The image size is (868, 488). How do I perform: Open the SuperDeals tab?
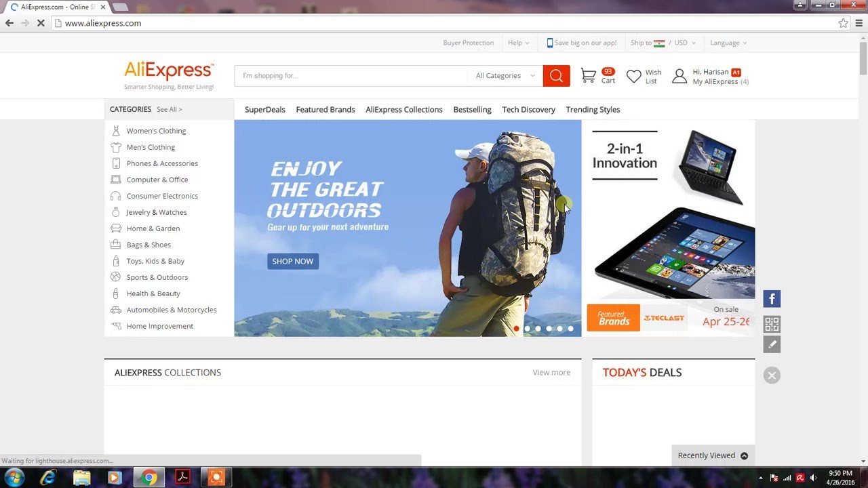point(265,109)
